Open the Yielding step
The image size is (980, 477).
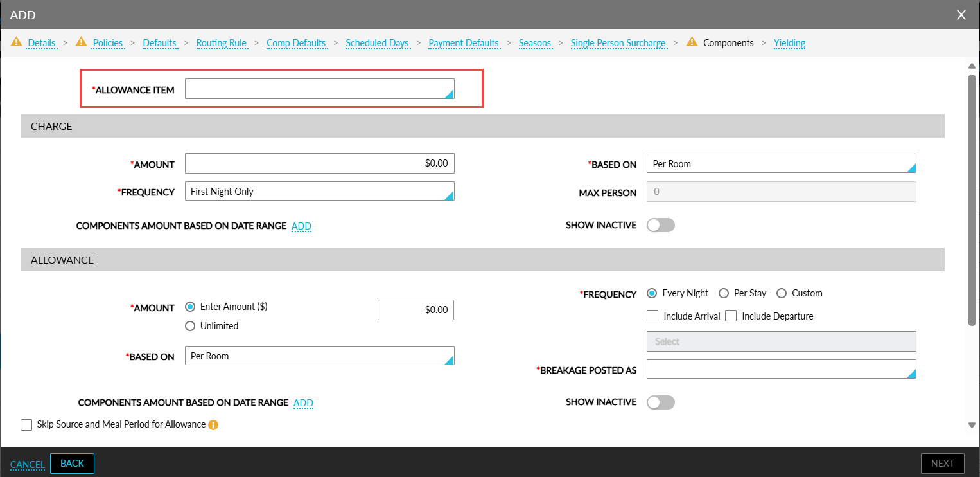tap(789, 43)
